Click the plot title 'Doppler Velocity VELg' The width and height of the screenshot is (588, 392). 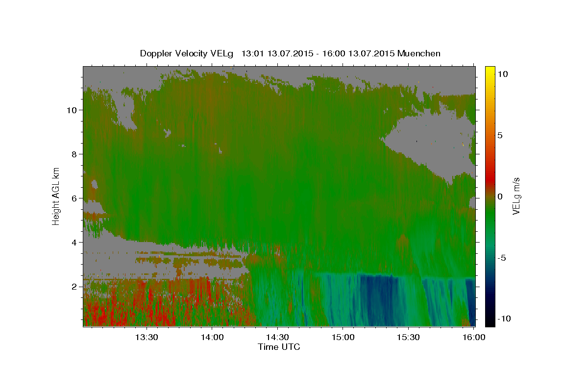pyautogui.click(x=187, y=53)
